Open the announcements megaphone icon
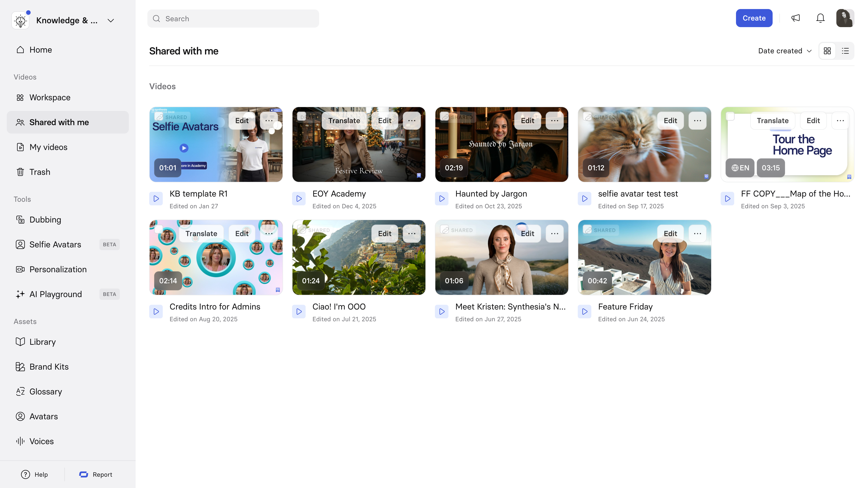 coord(795,18)
